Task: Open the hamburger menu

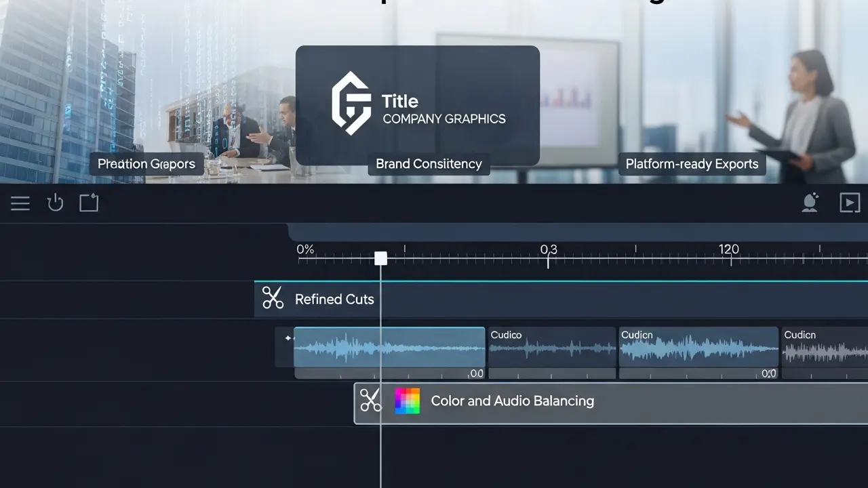Action: coord(20,203)
